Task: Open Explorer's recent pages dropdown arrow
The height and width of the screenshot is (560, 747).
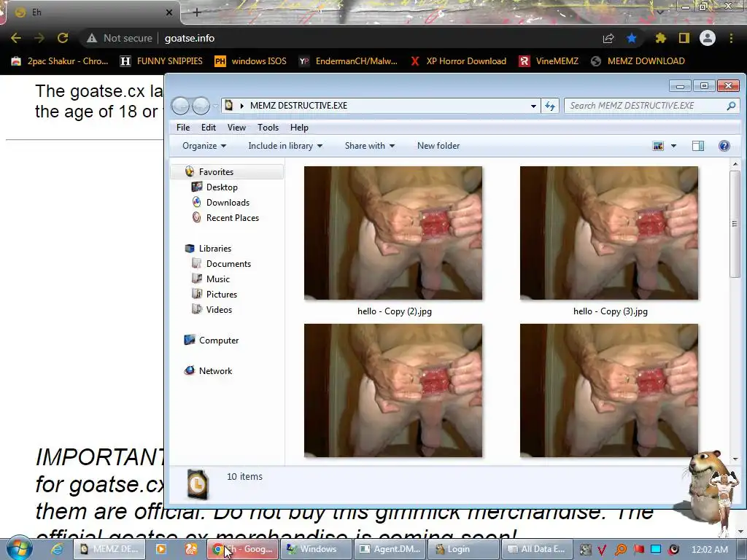Action: pyautogui.click(x=214, y=106)
